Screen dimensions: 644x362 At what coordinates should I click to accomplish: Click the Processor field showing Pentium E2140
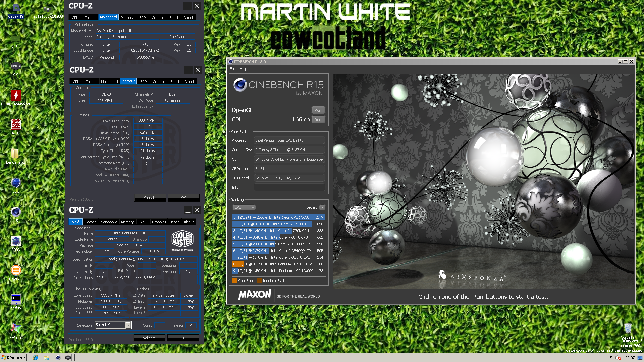(x=289, y=140)
